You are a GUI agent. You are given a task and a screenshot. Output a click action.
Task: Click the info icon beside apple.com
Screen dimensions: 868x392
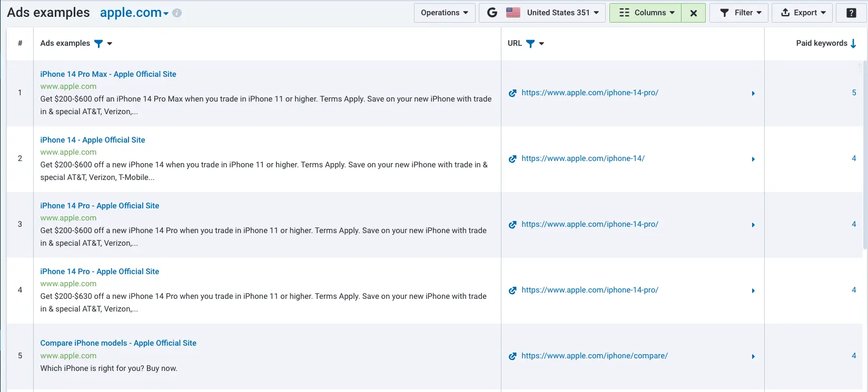point(177,13)
